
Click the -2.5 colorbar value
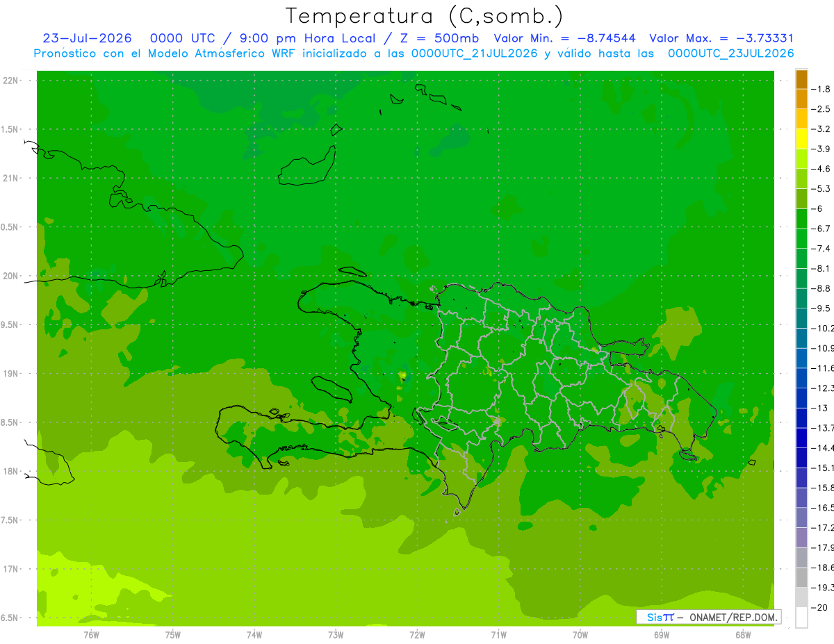[821, 109]
